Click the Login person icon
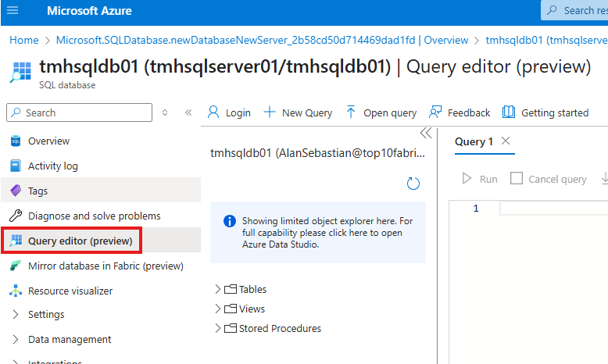Viewport: 608px width, 364px height. point(213,112)
